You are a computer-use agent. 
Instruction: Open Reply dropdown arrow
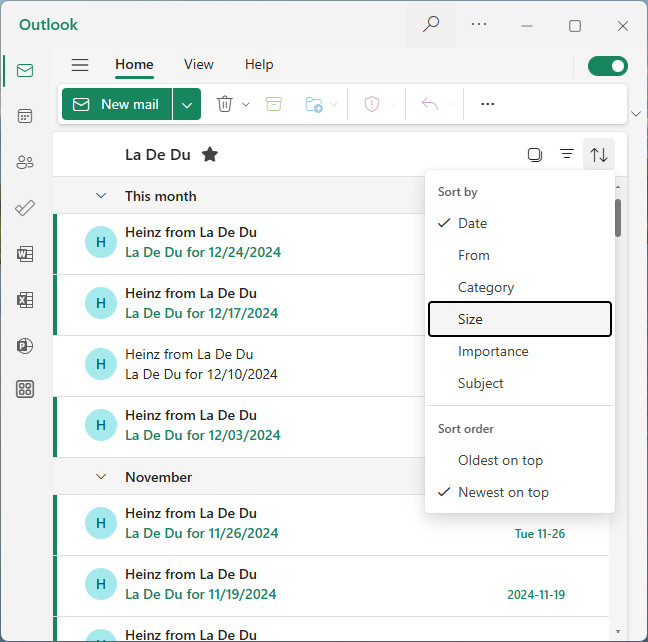pyautogui.click(x=450, y=104)
